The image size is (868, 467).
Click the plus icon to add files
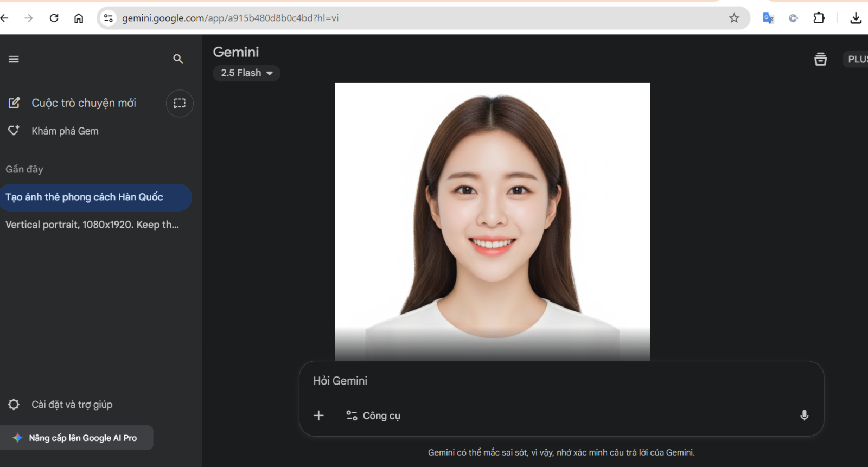[319, 415]
